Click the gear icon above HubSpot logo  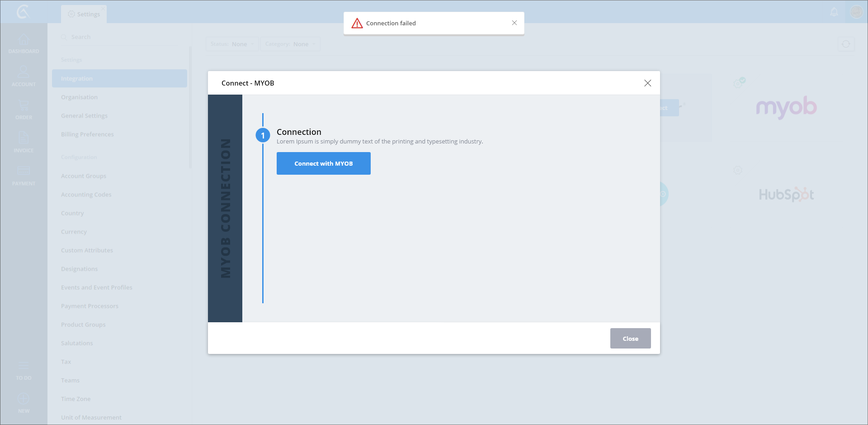(737, 170)
